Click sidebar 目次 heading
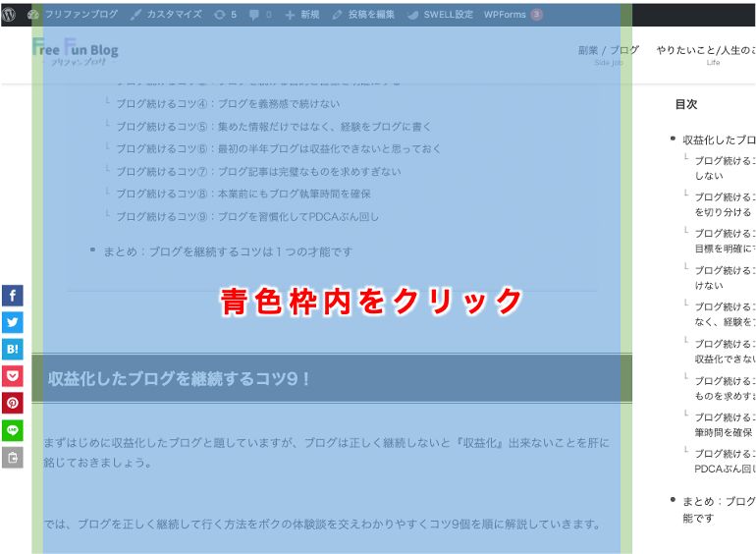756x554 pixels. [x=686, y=104]
